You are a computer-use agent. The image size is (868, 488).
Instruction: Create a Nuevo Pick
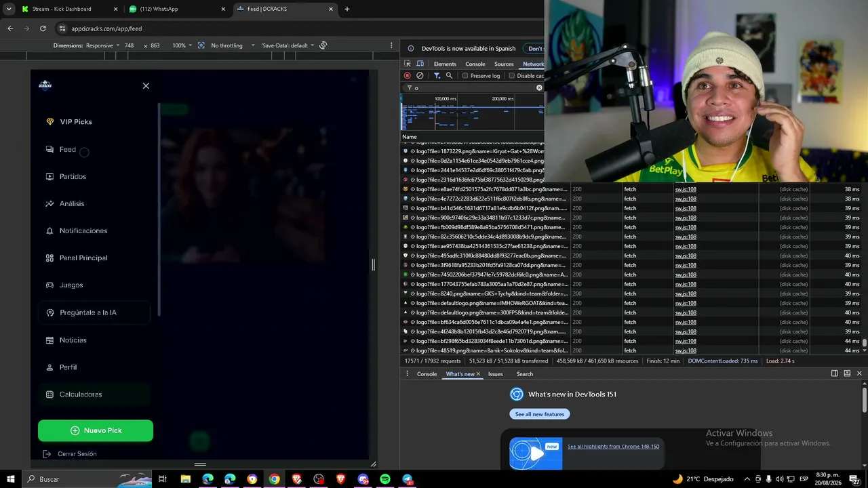tap(96, 430)
